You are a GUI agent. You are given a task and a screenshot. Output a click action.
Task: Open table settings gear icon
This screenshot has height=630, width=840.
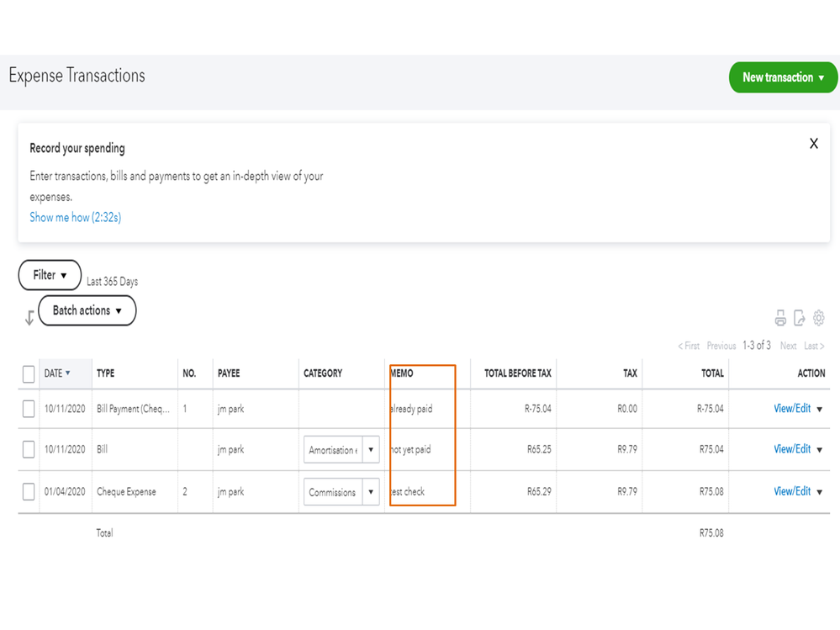coord(819,318)
